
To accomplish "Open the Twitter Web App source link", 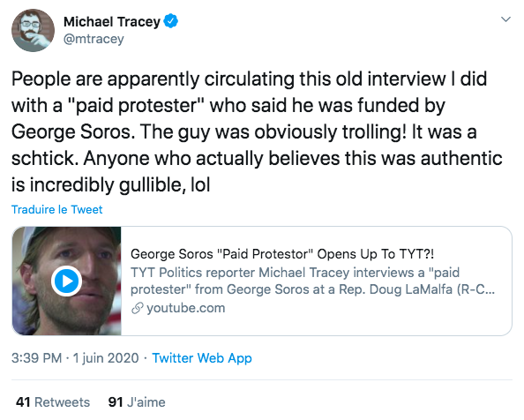I will click(x=202, y=358).
